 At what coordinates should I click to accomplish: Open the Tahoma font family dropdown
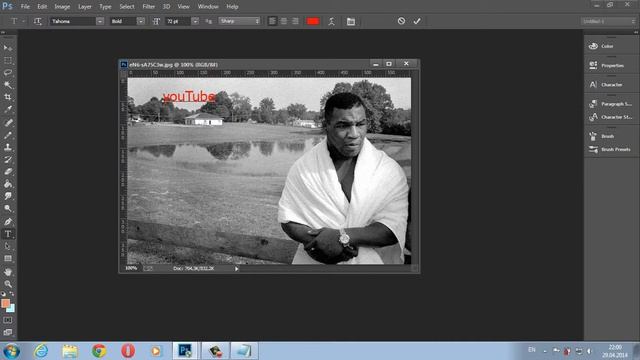click(100, 21)
